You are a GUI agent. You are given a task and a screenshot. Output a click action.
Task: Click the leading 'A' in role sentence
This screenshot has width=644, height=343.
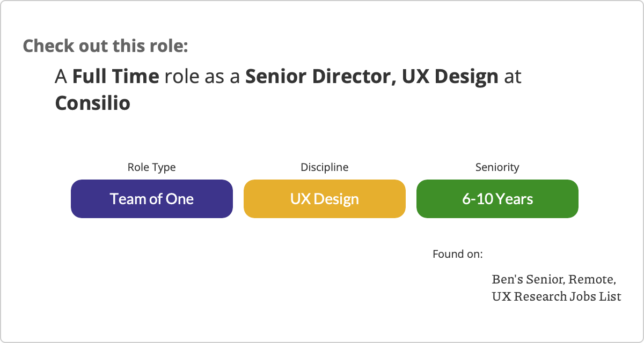click(61, 77)
